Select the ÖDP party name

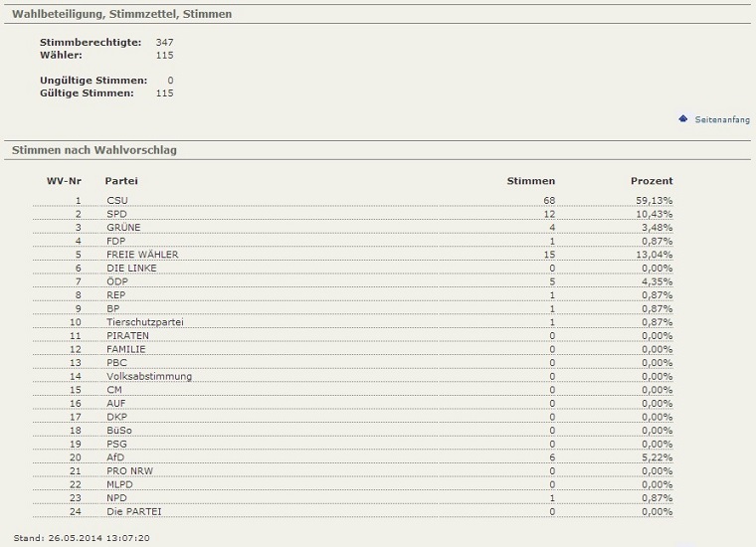click(x=117, y=281)
